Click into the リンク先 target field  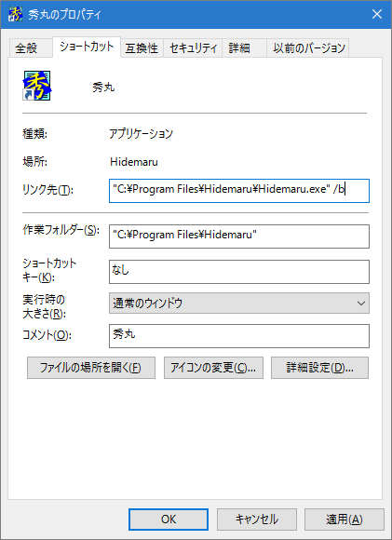(239, 191)
